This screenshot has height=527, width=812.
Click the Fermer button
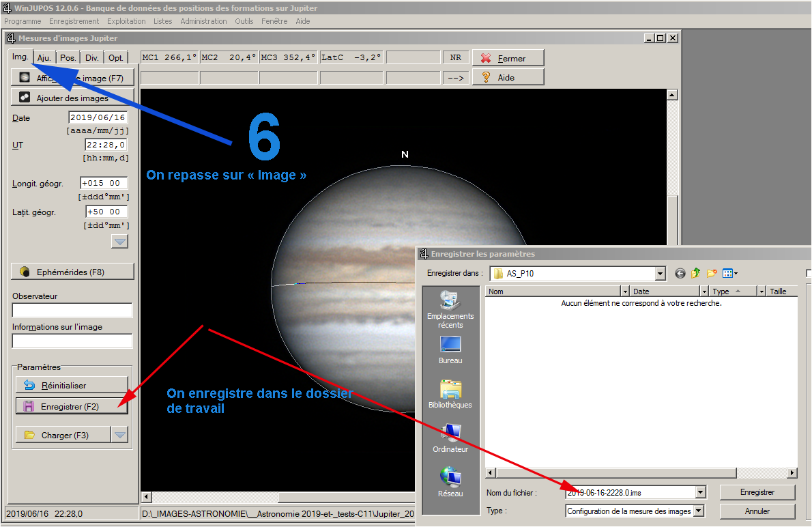[508, 58]
